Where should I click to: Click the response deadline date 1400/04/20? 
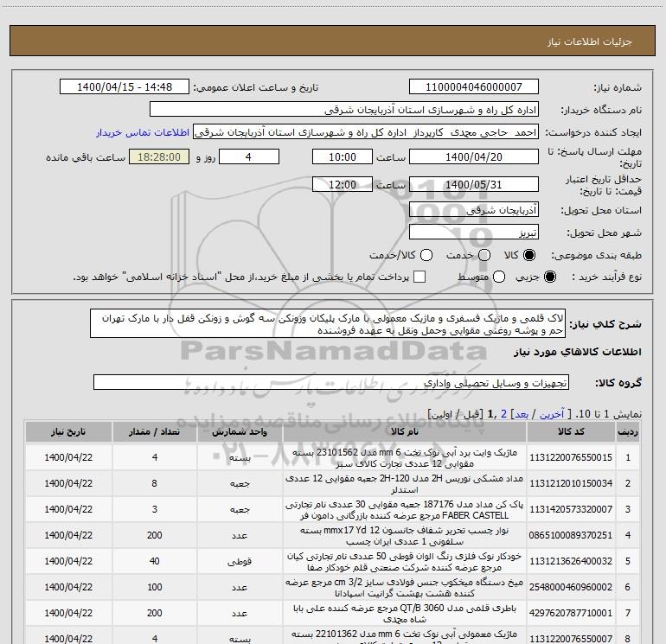point(474,157)
